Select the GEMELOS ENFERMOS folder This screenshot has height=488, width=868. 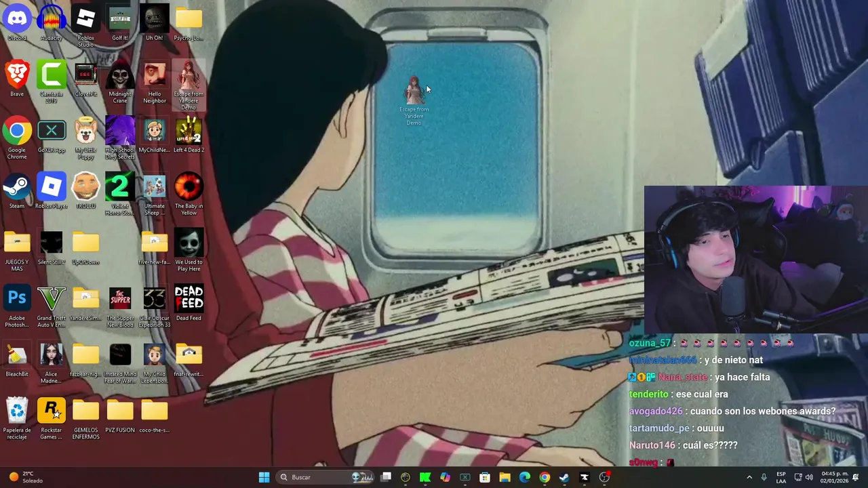[x=85, y=419]
